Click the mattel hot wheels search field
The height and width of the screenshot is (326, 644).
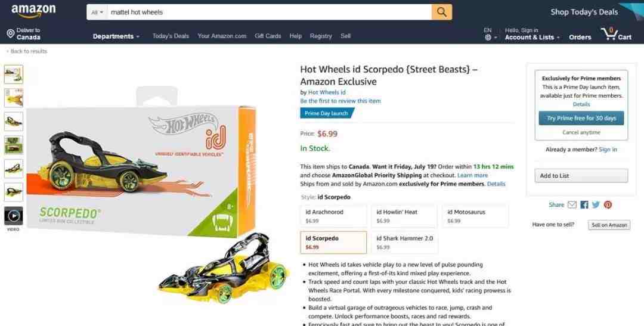pos(270,13)
